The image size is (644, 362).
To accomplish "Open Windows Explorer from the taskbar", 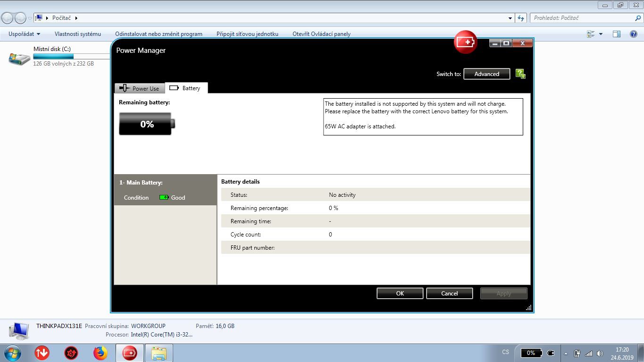I will tap(159, 353).
